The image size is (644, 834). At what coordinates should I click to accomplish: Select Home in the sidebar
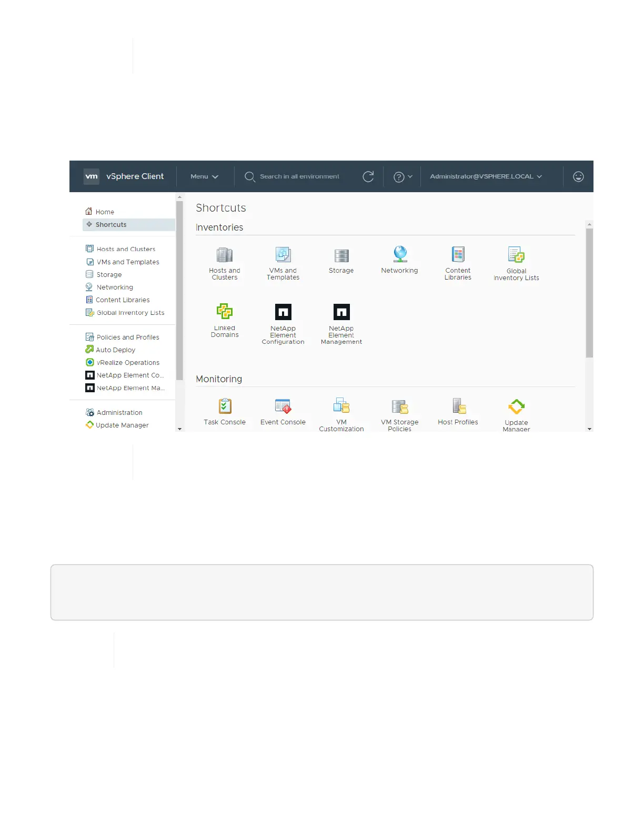pyautogui.click(x=100, y=212)
